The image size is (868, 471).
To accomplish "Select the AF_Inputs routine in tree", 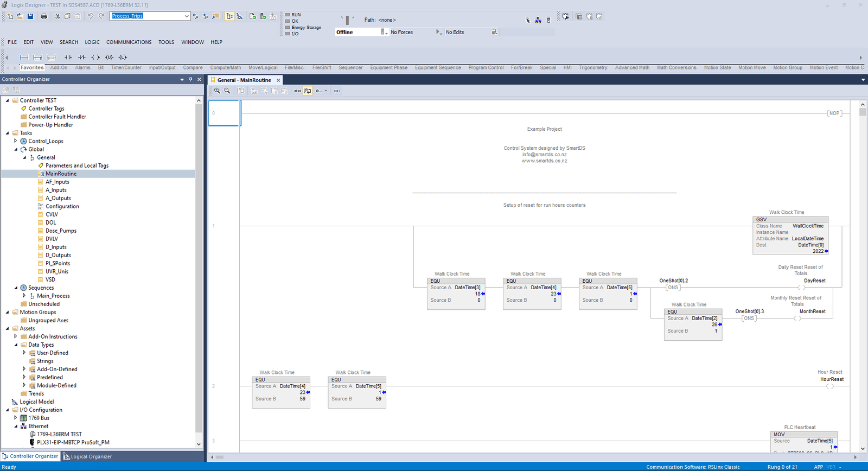I will click(x=57, y=182).
